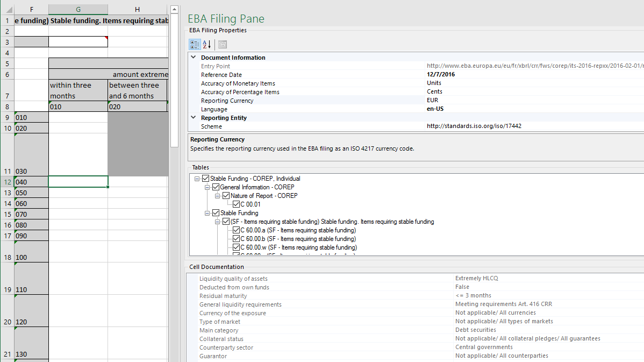Viewport: 644px width, 362px height.
Task: Switch property grid to Categorized view
Action: [x=195, y=45]
